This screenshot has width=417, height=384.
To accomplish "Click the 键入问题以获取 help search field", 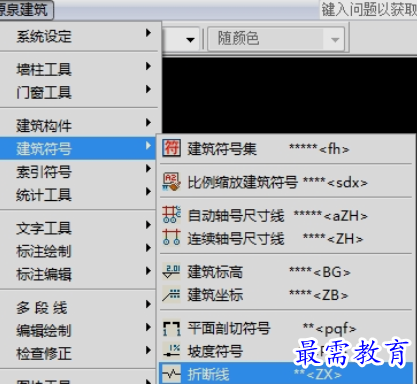I will [368, 9].
